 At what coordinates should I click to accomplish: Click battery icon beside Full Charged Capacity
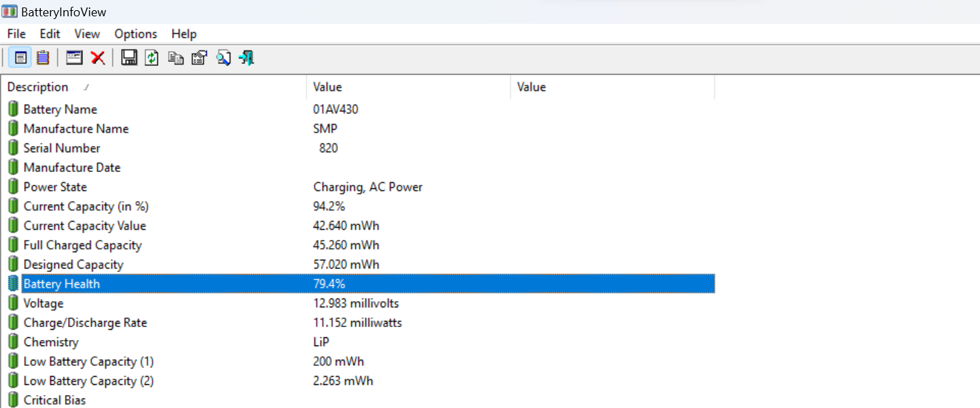click(x=14, y=245)
